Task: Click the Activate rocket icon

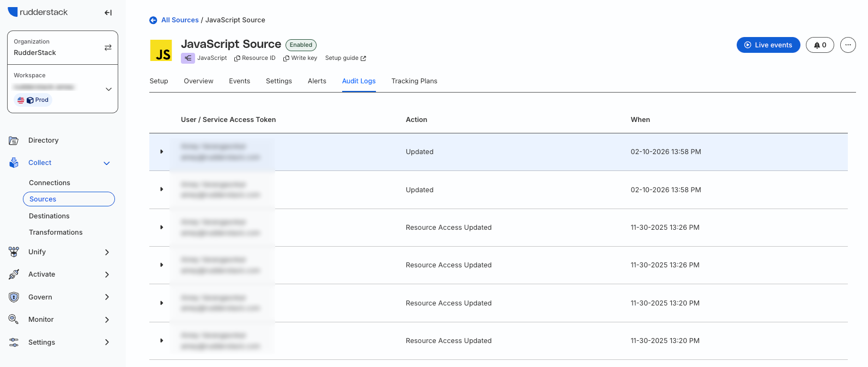Action: (14, 274)
